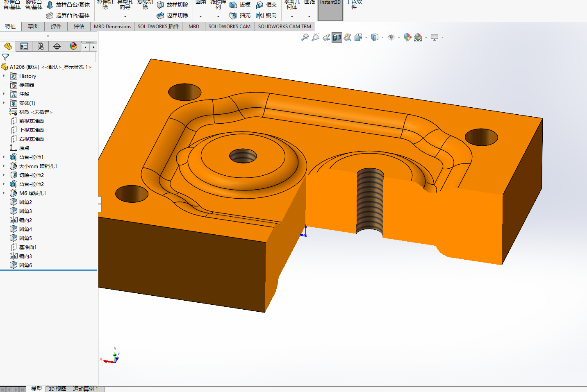Click the Lofted Boss/Base 放样凸台/基体
Image resolution: width=587 pixels, height=392 pixels.
(x=68, y=5)
